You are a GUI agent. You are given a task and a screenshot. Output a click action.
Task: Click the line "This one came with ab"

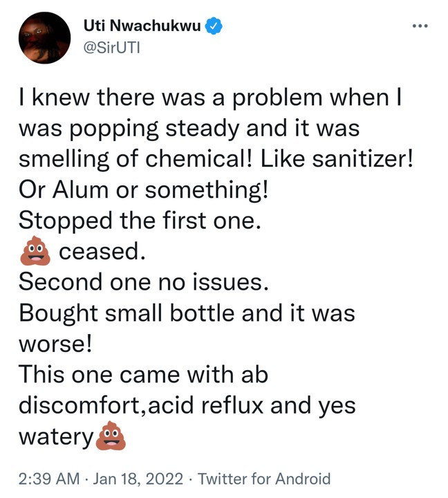pos(142,374)
